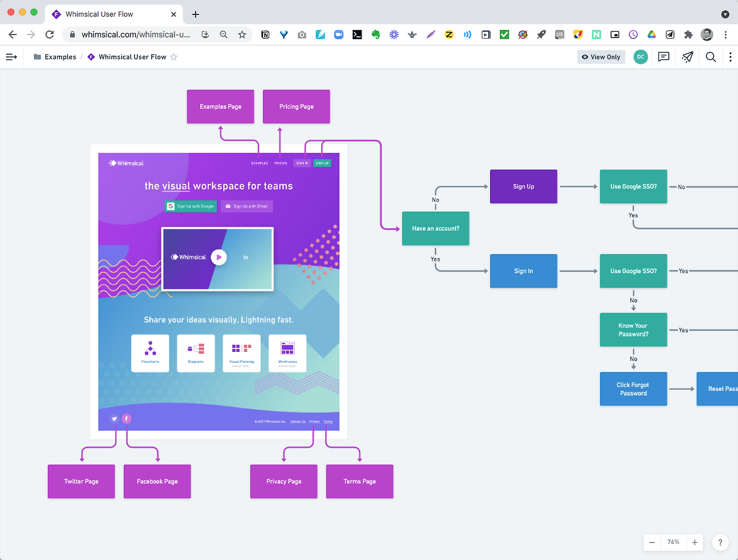Click the zoom magnifier in address bar
Screen dimensions: 738x560
pyautogui.click(x=224, y=35)
